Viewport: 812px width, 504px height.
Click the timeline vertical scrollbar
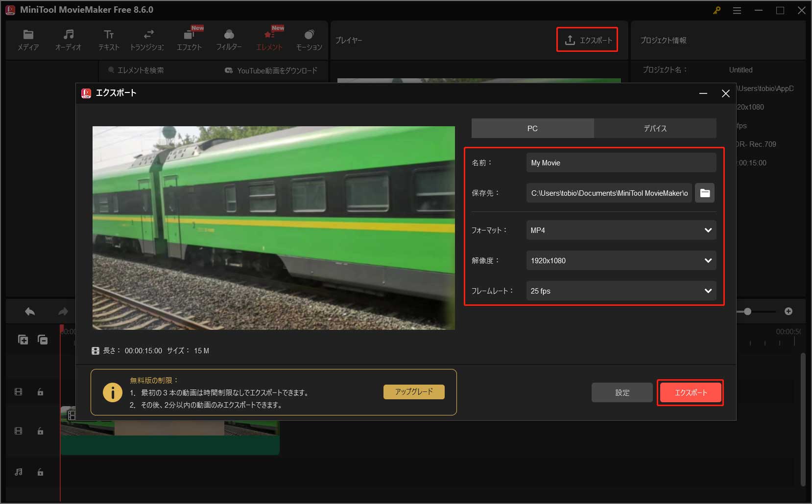pos(803,419)
